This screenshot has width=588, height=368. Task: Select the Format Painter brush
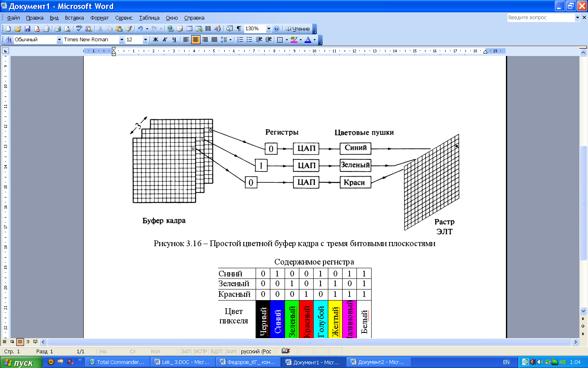click(129, 29)
